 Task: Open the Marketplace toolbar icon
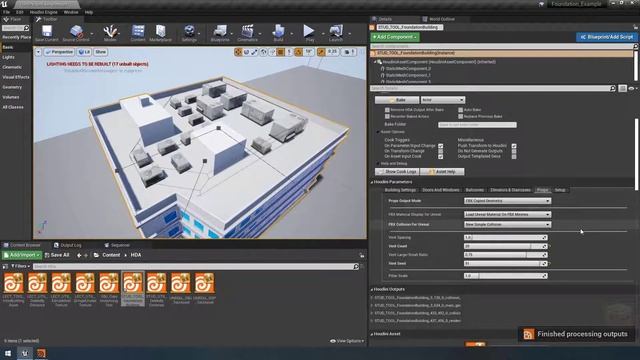coord(160,31)
